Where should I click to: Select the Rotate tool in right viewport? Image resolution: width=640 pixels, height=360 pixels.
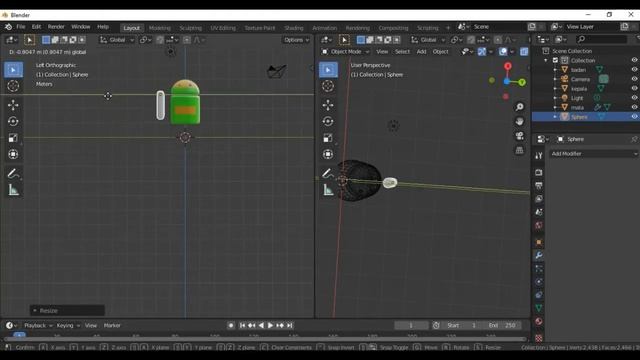(328, 121)
